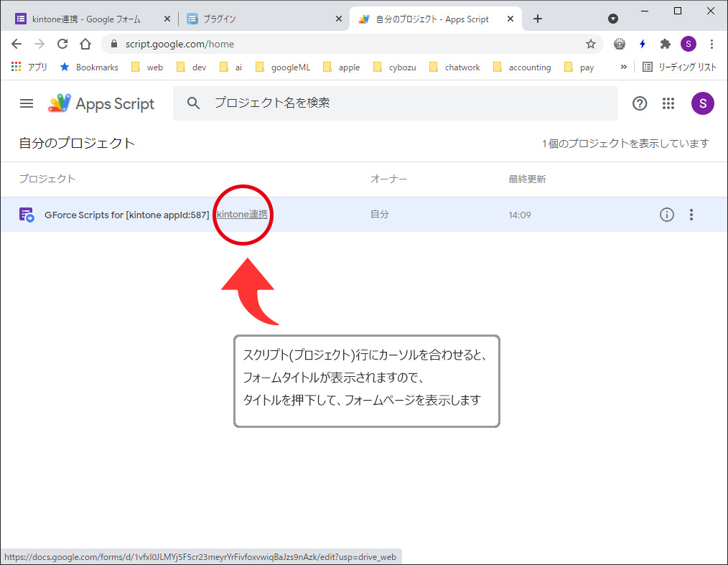Screen dimensions: 728x565
Task: Open the help question mark icon
Action: coord(640,103)
